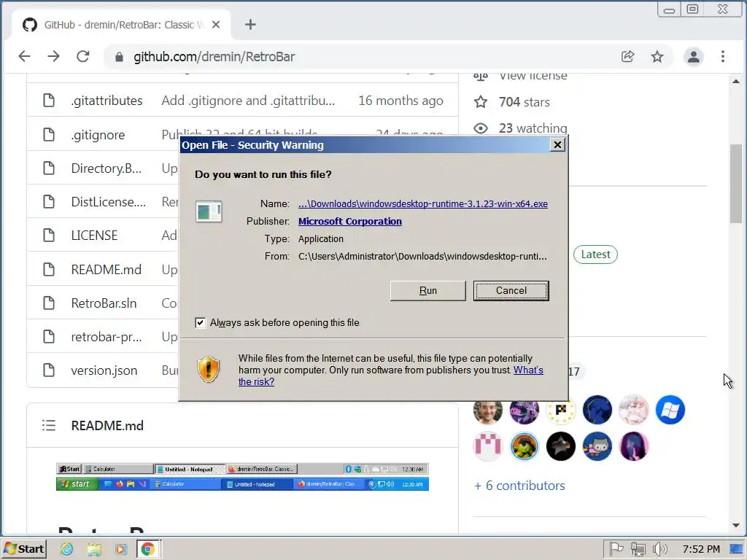
Task: Open README table of contents list icon
Action: click(x=49, y=425)
